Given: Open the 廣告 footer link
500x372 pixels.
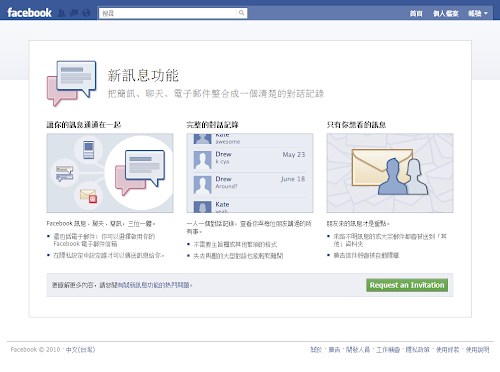Looking at the screenshot, I should 334,350.
